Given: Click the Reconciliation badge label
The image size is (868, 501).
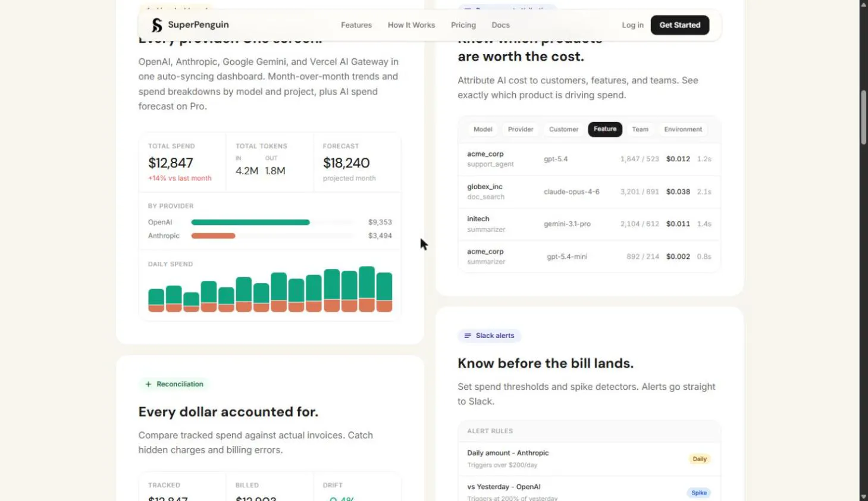Looking at the screenshot, I should click(180, 384).
